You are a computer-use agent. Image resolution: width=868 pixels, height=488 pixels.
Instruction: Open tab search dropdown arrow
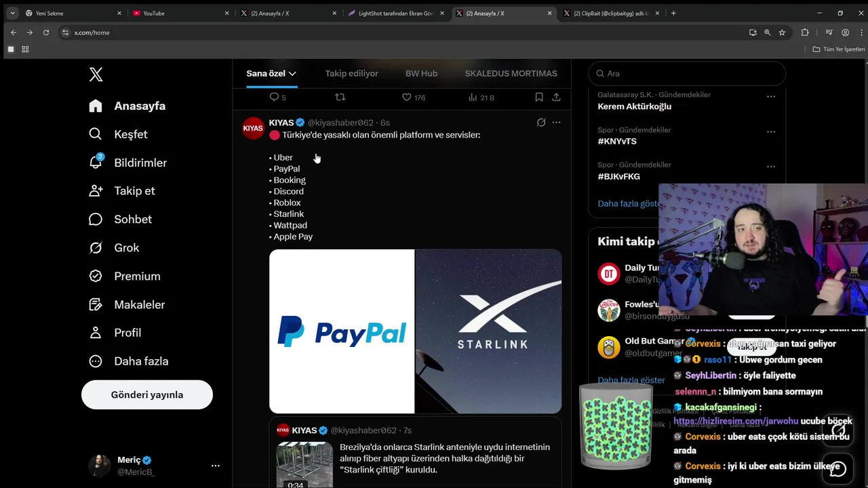pos(12,13)
